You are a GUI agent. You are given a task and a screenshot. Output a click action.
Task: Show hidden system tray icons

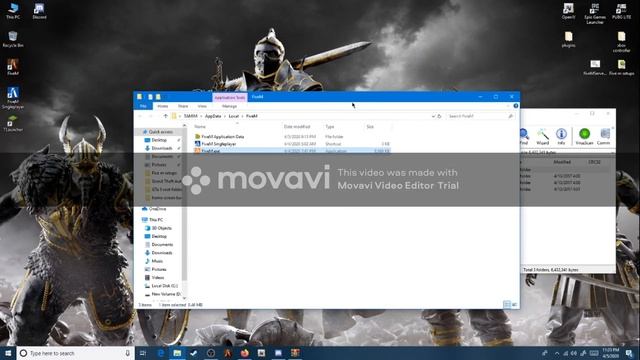point(557,353)
